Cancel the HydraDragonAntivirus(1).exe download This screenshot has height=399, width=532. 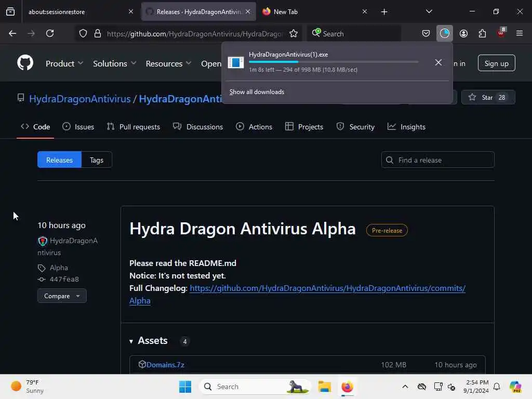coord(438,62)
